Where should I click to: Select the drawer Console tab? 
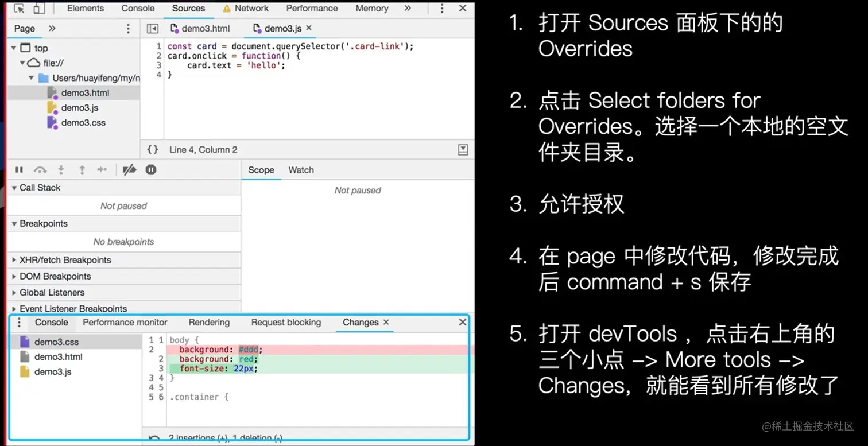[x=51, y=323]
